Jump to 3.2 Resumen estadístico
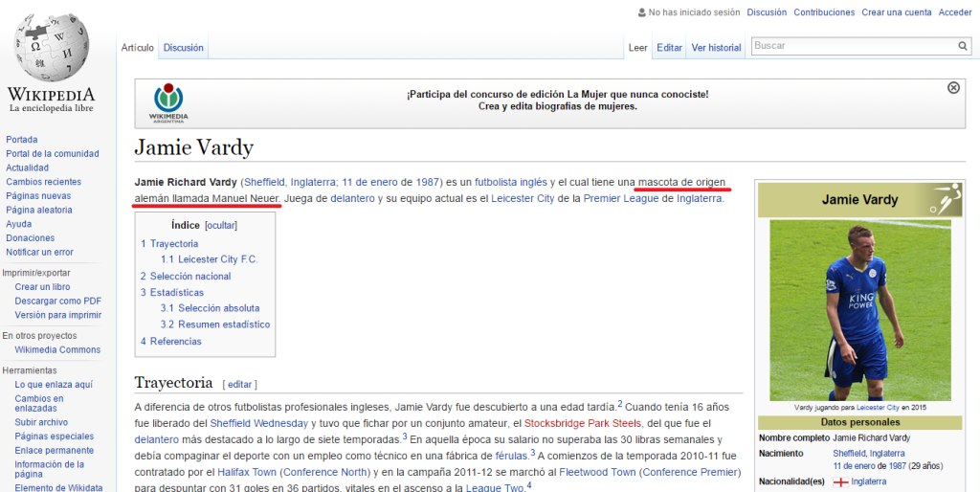Image resolution: width=980 pixels, height=492 pixels. pos(215,324)
